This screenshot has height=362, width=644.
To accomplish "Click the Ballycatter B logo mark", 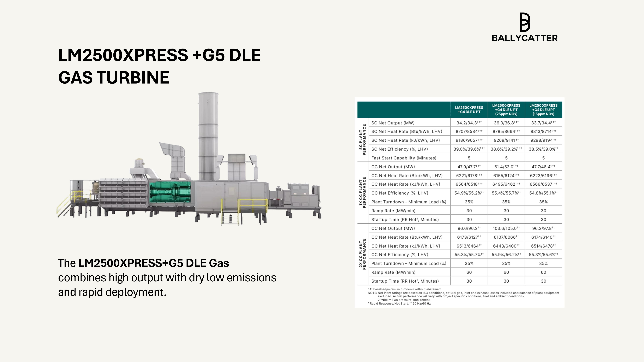I will coord(525,22).
